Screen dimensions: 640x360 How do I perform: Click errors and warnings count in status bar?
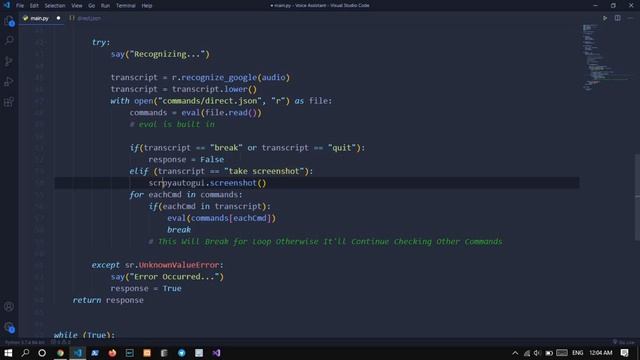pyautogui.click(x=61, y=342)
